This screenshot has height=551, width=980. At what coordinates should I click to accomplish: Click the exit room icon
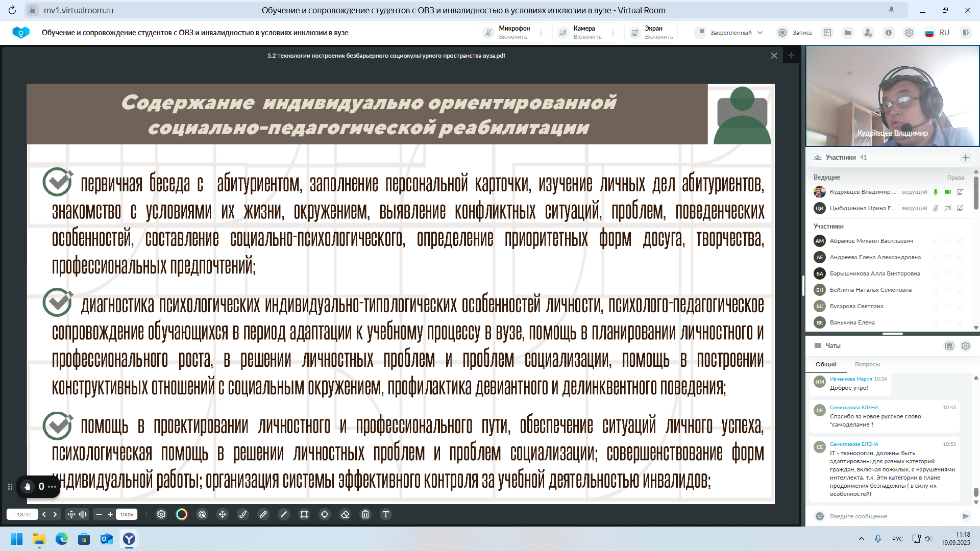click(x=965, y=33)
